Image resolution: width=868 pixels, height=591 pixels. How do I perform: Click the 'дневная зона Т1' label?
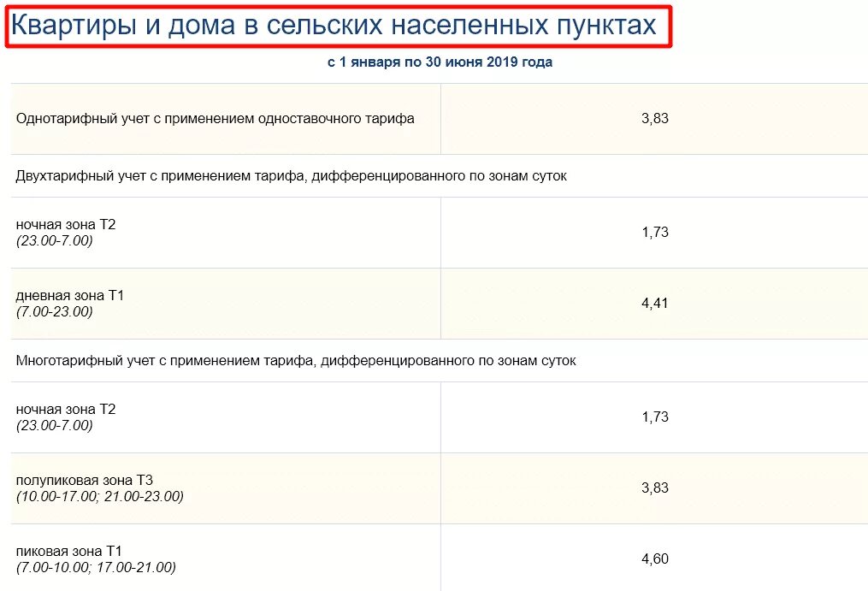[x=70, y=295]
